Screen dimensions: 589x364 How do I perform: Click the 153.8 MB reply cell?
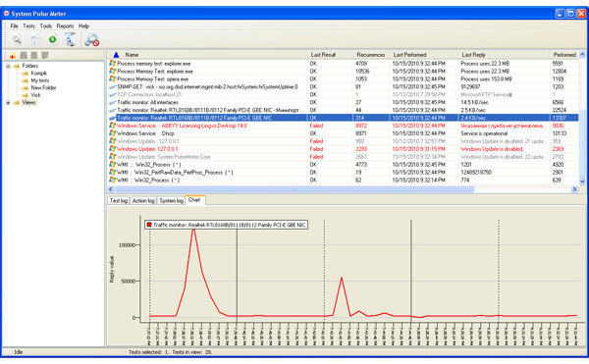487,79
